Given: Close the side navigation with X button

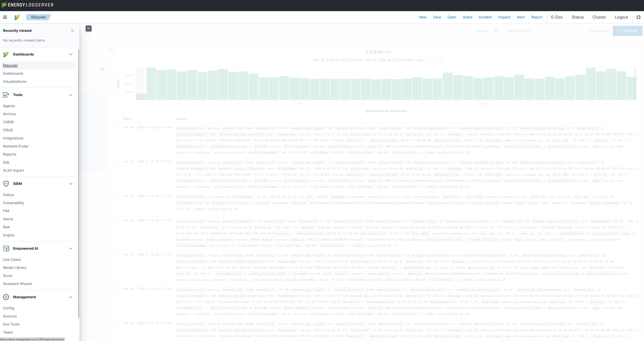Looking at the screenshot, I should click(x=89, y=28).
